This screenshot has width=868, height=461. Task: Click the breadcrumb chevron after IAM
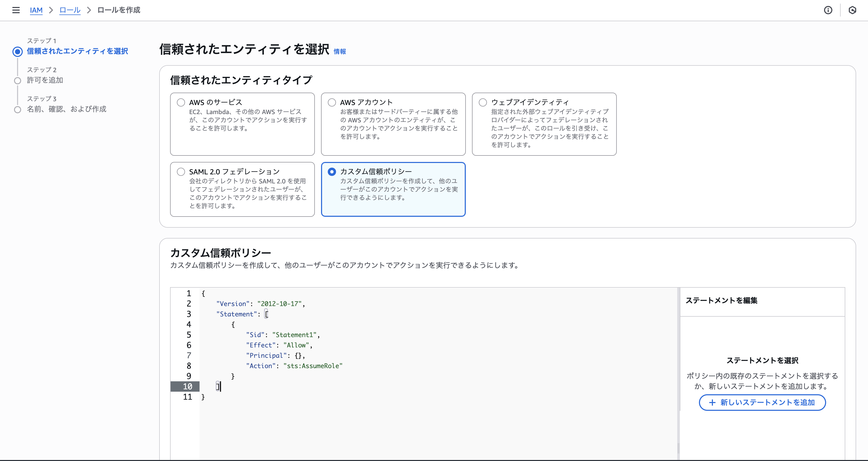pyautogui.click(x=51, y=10)
